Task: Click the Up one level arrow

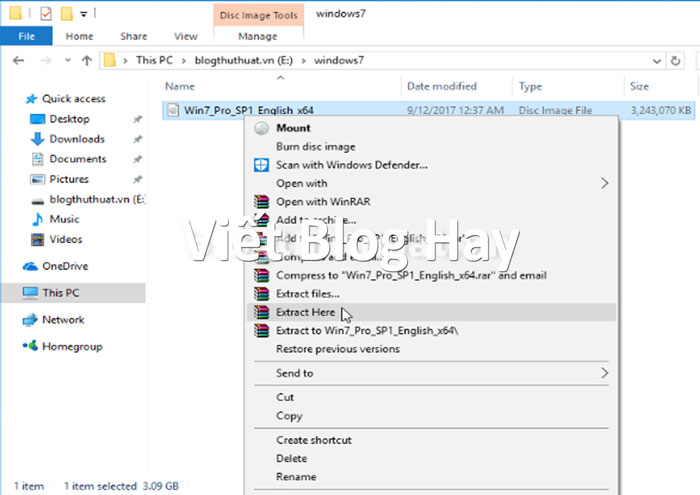Action: click(87, 60)
